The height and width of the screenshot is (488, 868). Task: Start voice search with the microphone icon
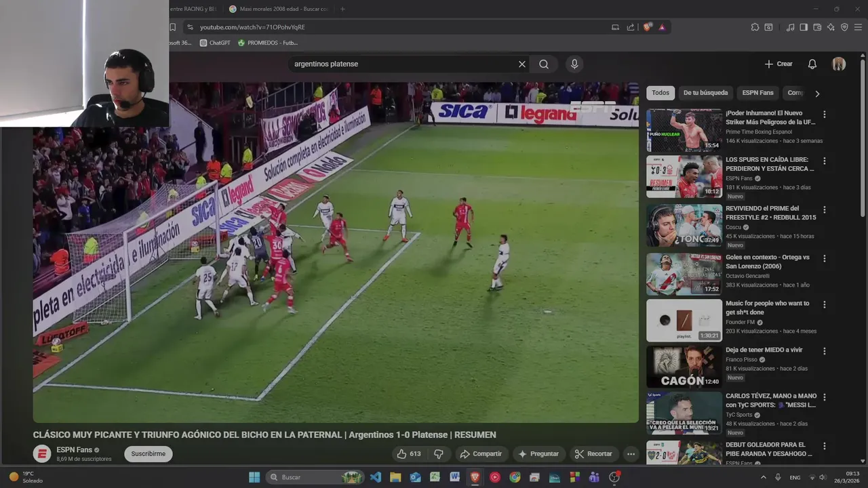[574, 64]
